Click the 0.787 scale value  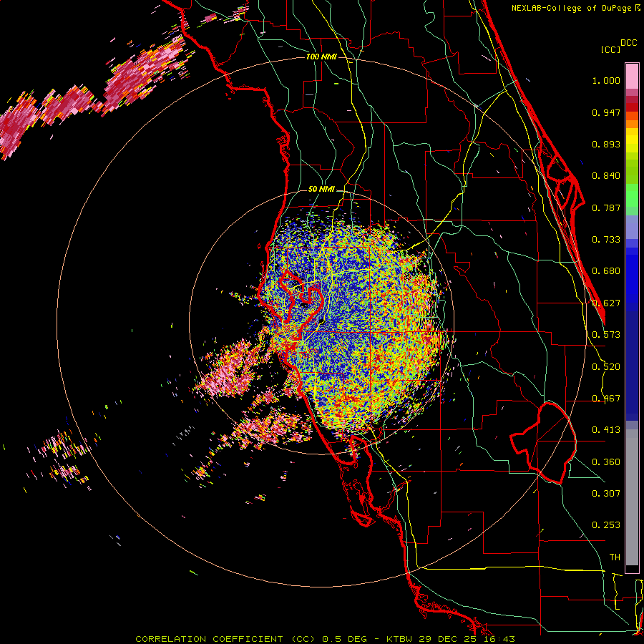606,208
